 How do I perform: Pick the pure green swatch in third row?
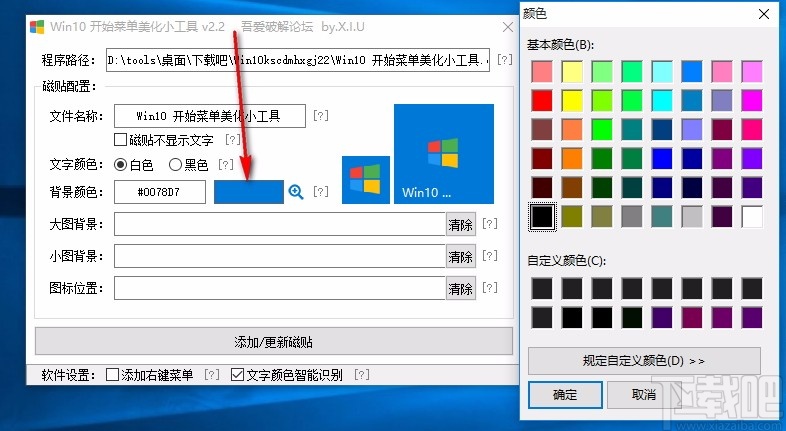tap(602, 129)
